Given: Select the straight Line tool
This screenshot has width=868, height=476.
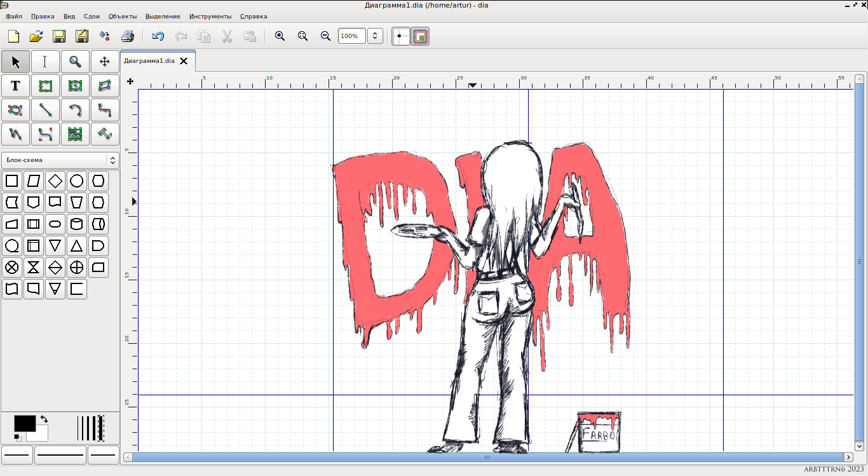Looking at the screenshot, I should point(45,110).
